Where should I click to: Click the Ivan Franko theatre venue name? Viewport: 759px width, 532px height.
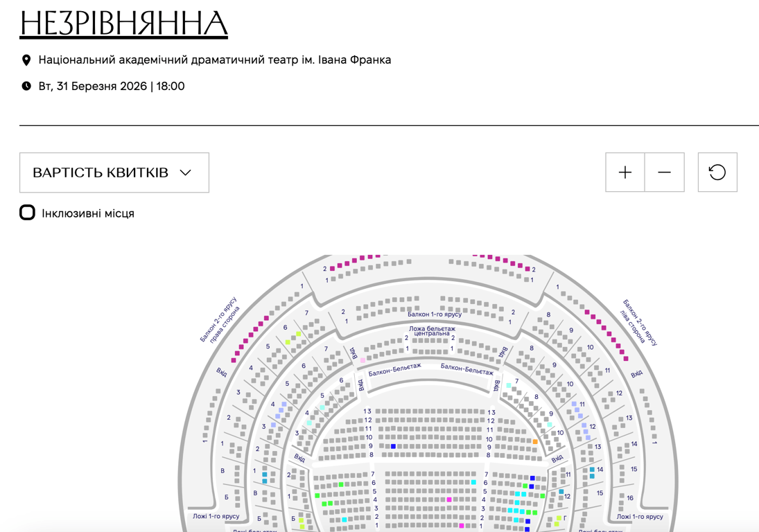coord(215,60)
